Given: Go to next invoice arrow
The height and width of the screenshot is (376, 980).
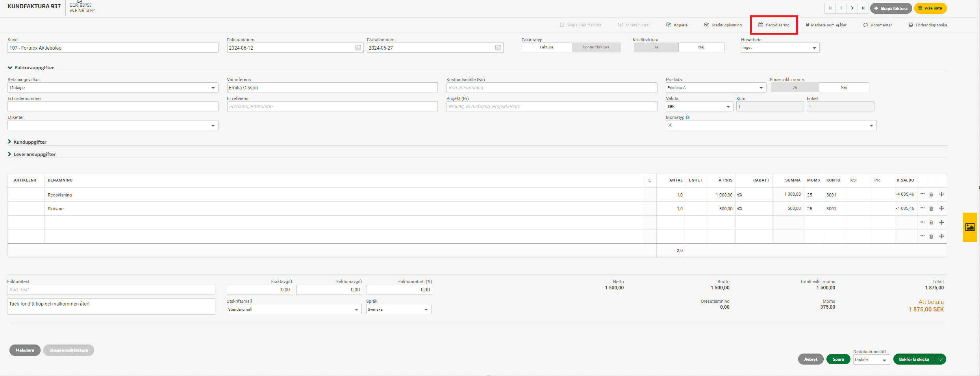Looking at the screenshot, I should (852, 8).
